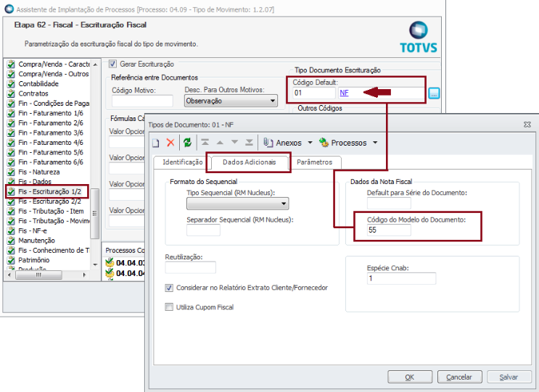Open Desc. Para Outros Motivos dropdown
Image resolution: width=539 pixels, height=392 pixels.
click(x=231, y=101)
